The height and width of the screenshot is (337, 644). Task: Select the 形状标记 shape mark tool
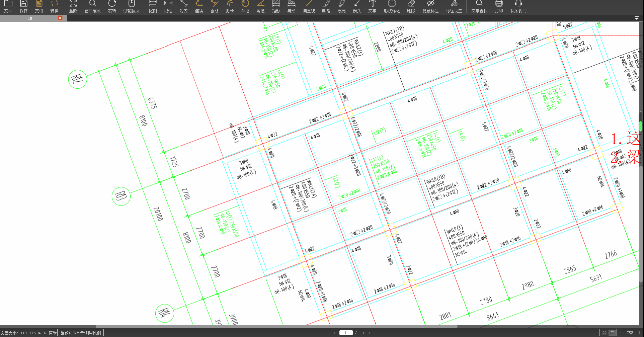coord(392,7)
